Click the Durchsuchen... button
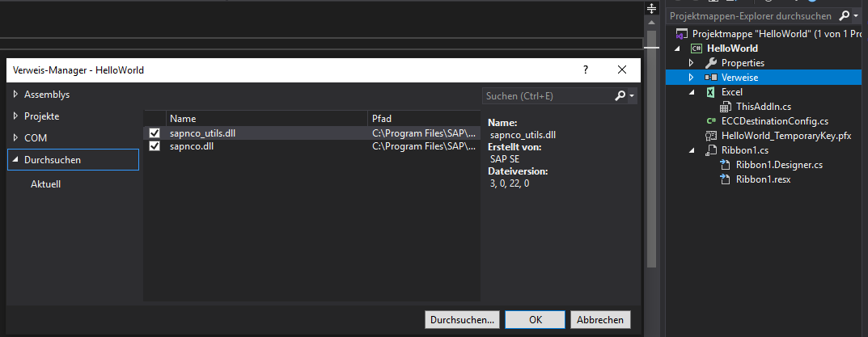The image size is (868, 337). coord(462,320)
